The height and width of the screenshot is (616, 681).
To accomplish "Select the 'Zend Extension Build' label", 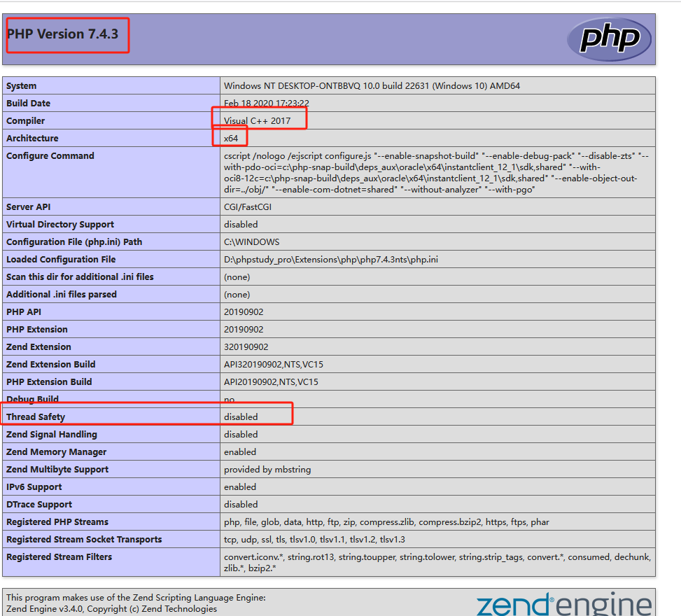I will pyautogui.click(x=51, y=364).
